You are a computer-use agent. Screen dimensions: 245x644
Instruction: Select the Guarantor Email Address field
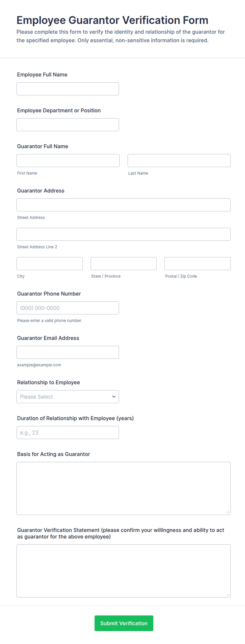point(67,352)
